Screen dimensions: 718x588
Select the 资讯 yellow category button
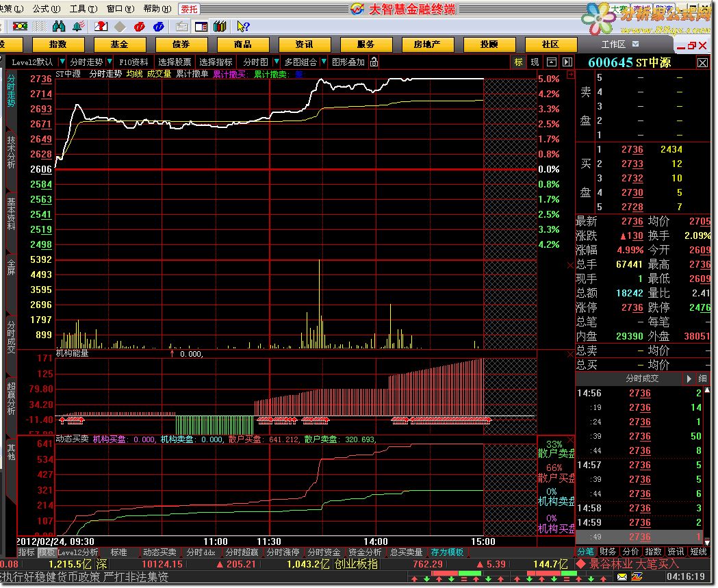coord(305,44)
